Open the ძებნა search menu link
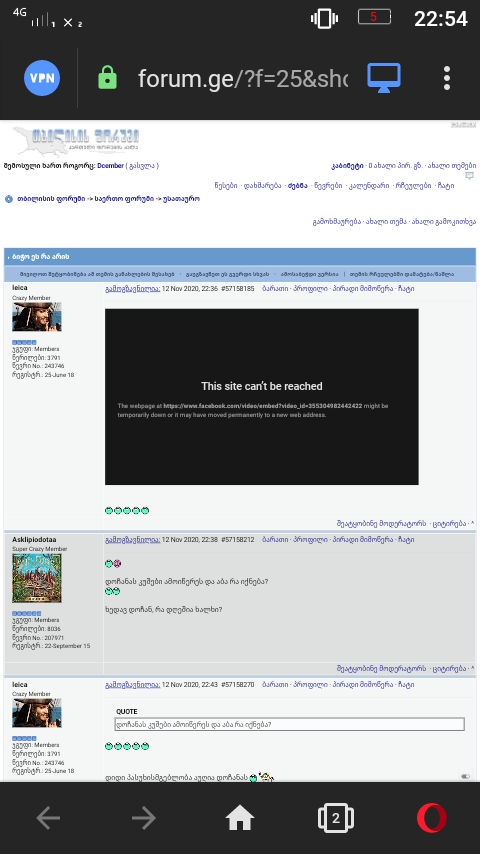Screen dimensions: 480x854 point(298,185)
